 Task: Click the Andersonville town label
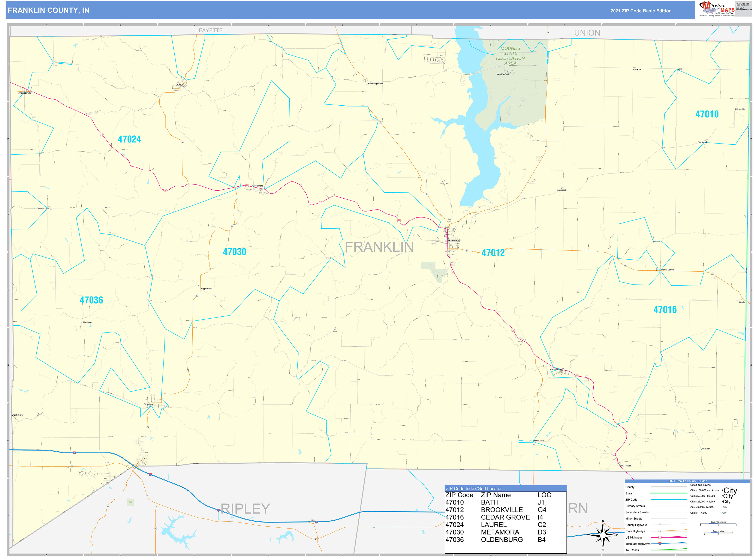(x=24, y=93)
